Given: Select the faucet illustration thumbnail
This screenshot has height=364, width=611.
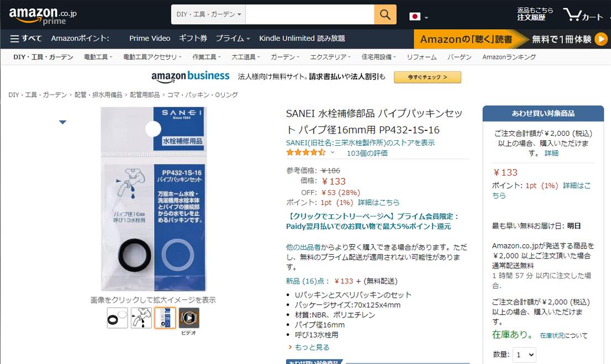Looking at the screenshot, I should [x=141, y=318].
